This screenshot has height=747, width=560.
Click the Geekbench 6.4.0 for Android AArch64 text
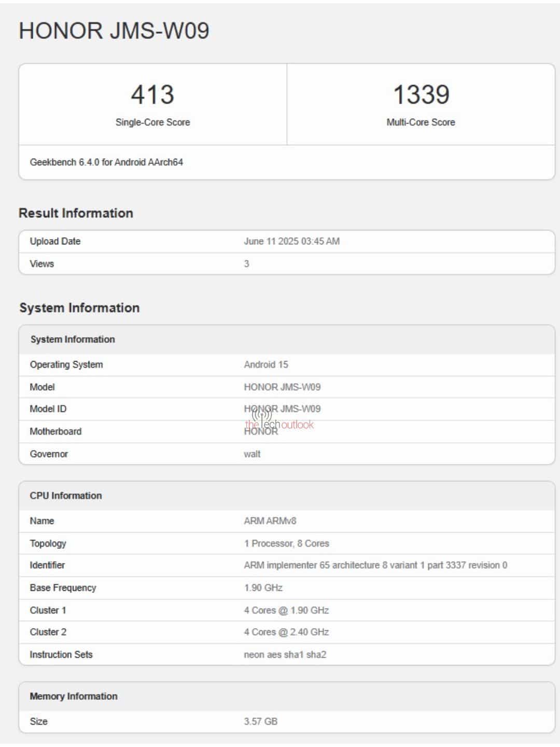pyautogui.click(x=106, y=162)
